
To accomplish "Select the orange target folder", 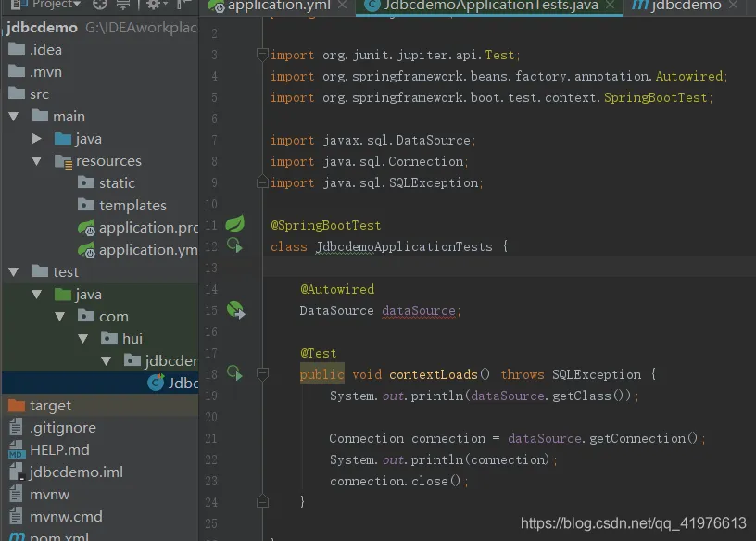I will pos(40,406).
